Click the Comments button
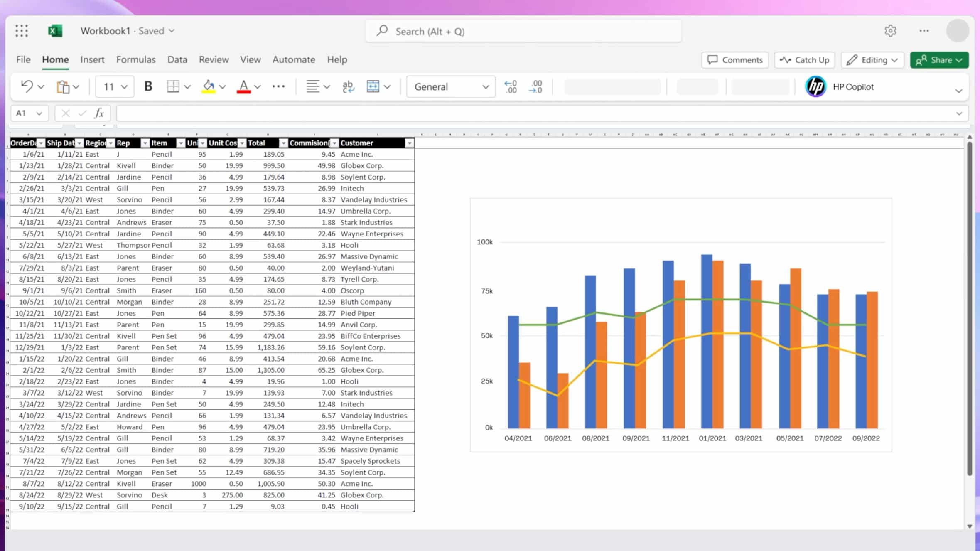The image size is (980, 551). tap(734, 60)
